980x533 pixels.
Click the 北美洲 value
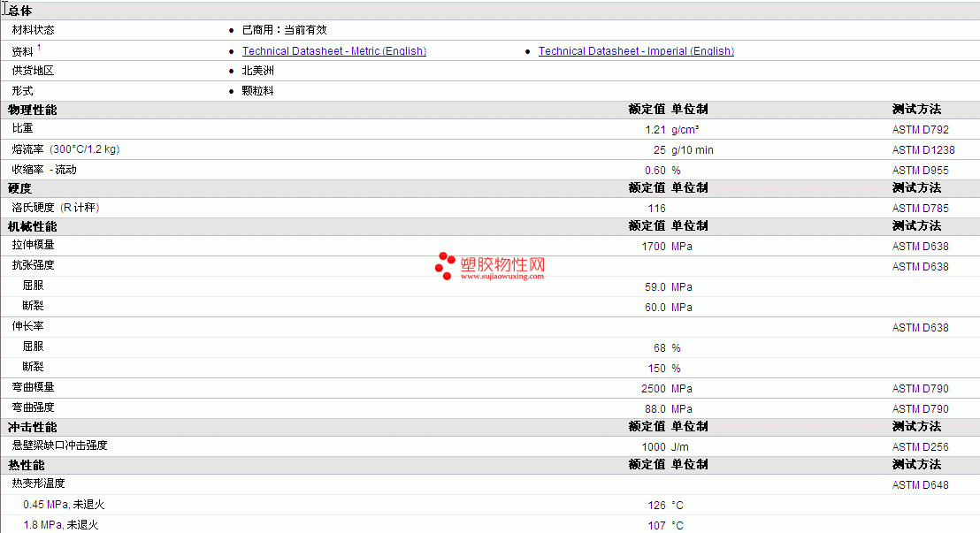[258, 71]
